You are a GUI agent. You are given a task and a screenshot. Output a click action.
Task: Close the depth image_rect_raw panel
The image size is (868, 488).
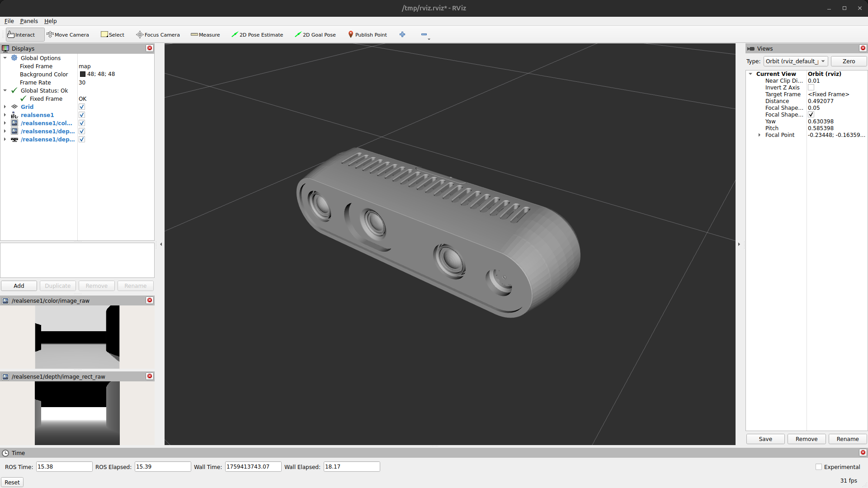150,376
